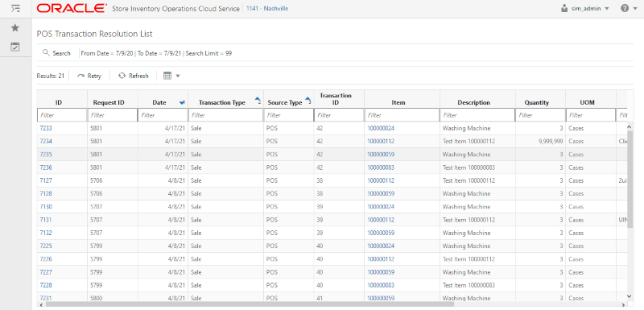Open transaction ID 7228 link
The width and height of the screenshot is (644, 310).
click(46, 285)
